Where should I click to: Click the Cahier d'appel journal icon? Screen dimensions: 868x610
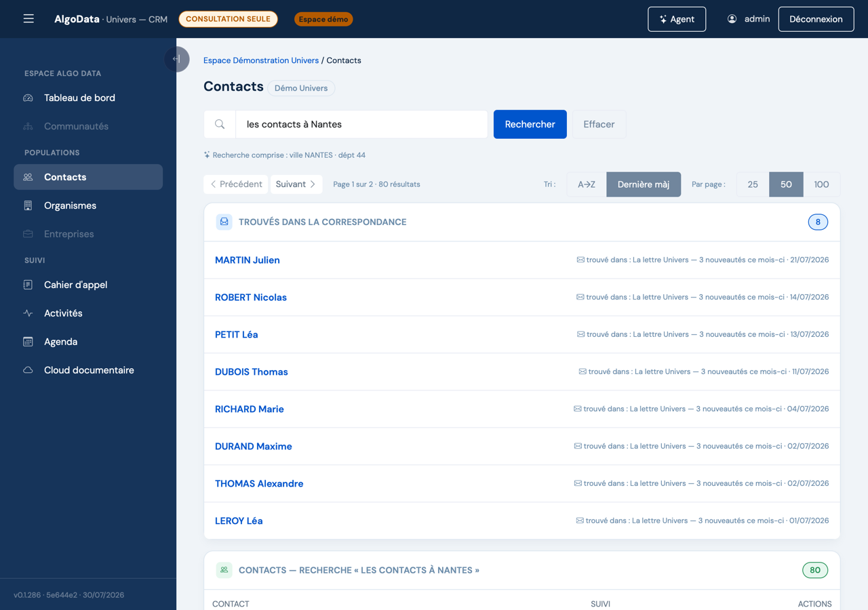point(28,285)
